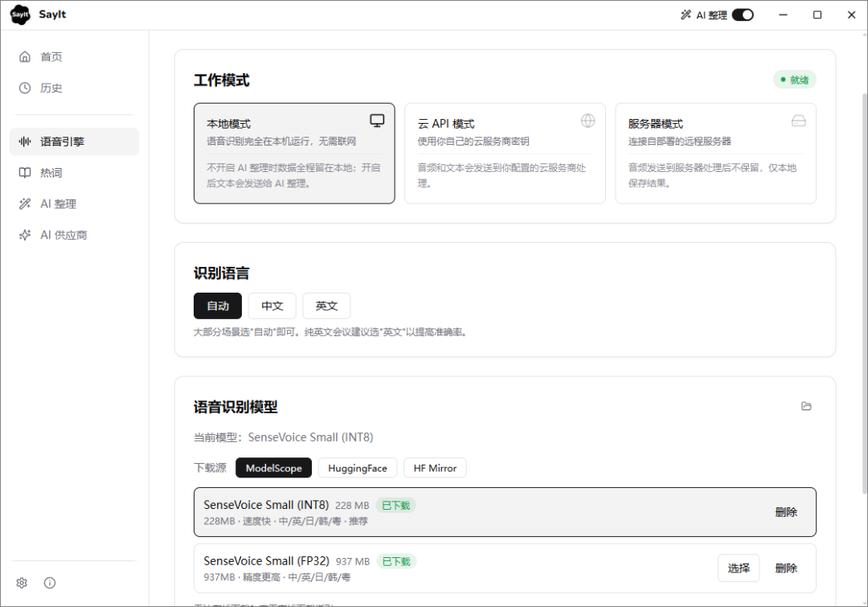Choose HuggingFace as download source
The width and height of the screenshot is (868, 607).
coord(358,468)
